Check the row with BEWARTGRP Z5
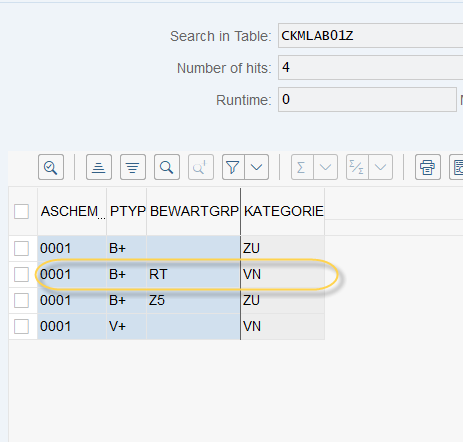 click(21, 300)
